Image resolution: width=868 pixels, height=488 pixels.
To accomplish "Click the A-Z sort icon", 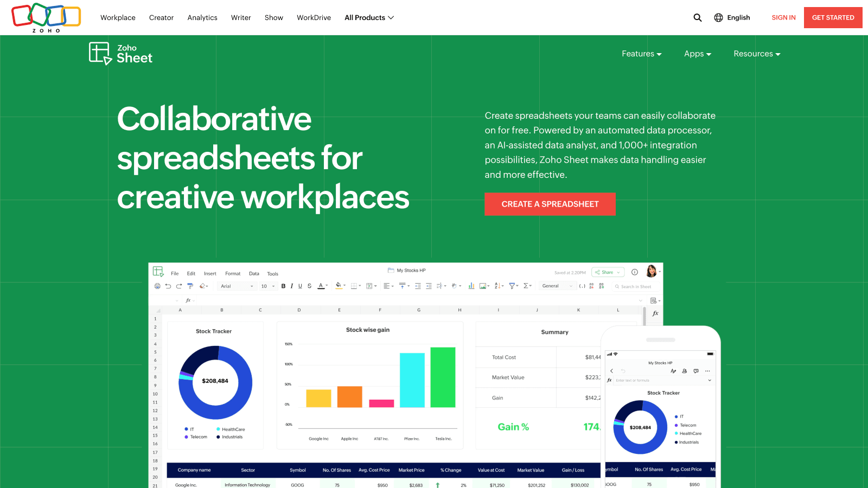I will (x=497, y=286).
